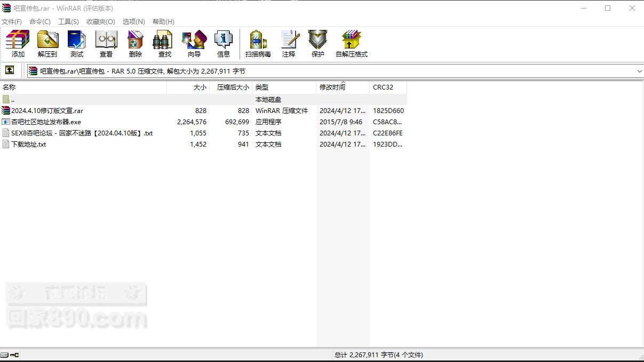This screenshot has width=644, height=362.
Task: Open the Options (选项) menu
Action: (x=134, y=21)
